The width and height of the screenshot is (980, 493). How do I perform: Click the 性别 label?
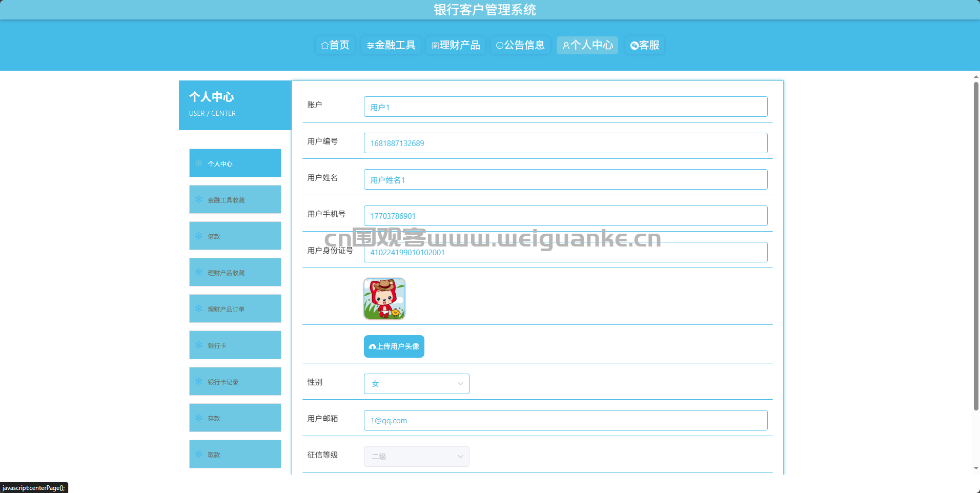(x=315, y=382)
